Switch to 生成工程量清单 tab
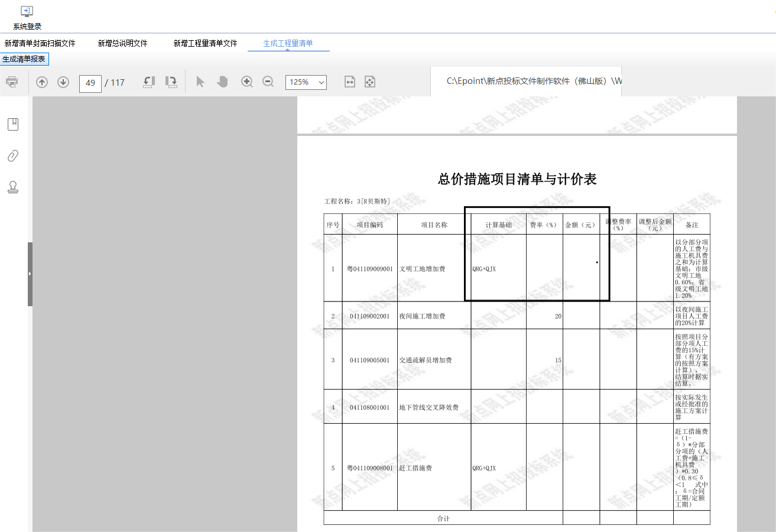776x532 pixels. click(x=288, y=43)
